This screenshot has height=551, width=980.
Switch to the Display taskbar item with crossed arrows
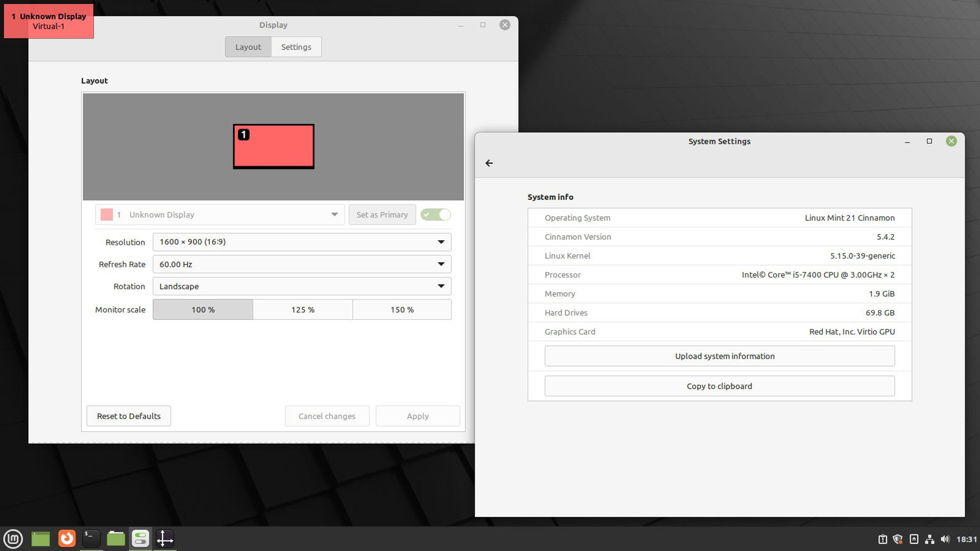[x=165, y=539]
